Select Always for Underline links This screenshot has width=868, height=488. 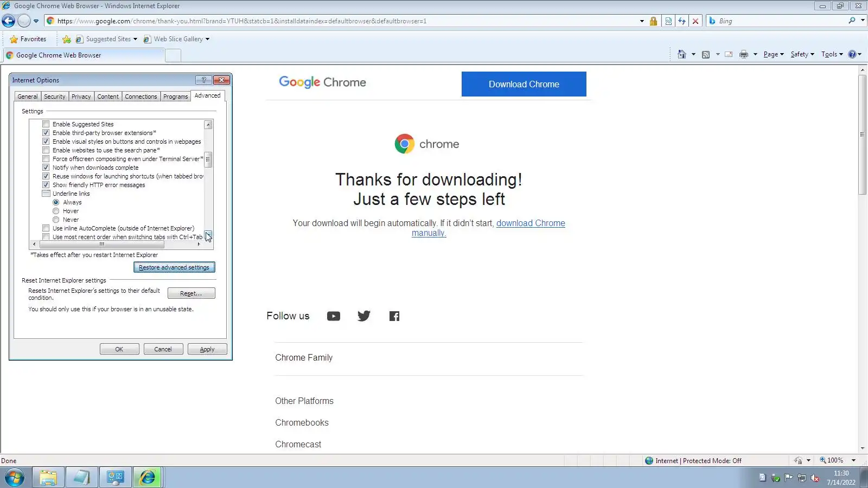[56, 202]
